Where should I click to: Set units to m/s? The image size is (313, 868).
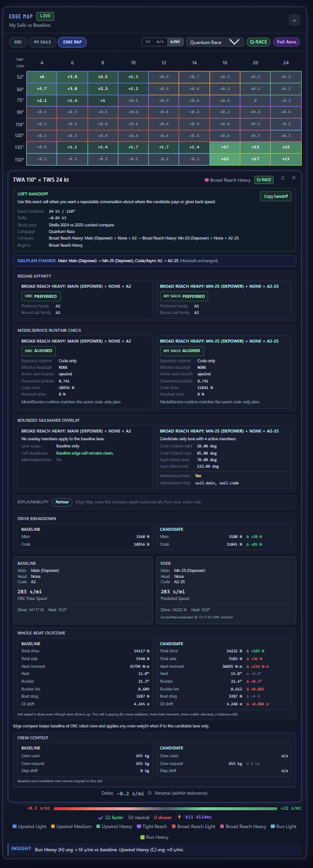pos(160,42)
